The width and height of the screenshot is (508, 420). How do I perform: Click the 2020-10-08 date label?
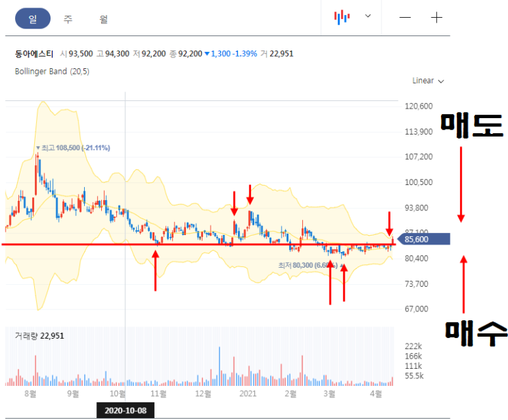point(125,410)
